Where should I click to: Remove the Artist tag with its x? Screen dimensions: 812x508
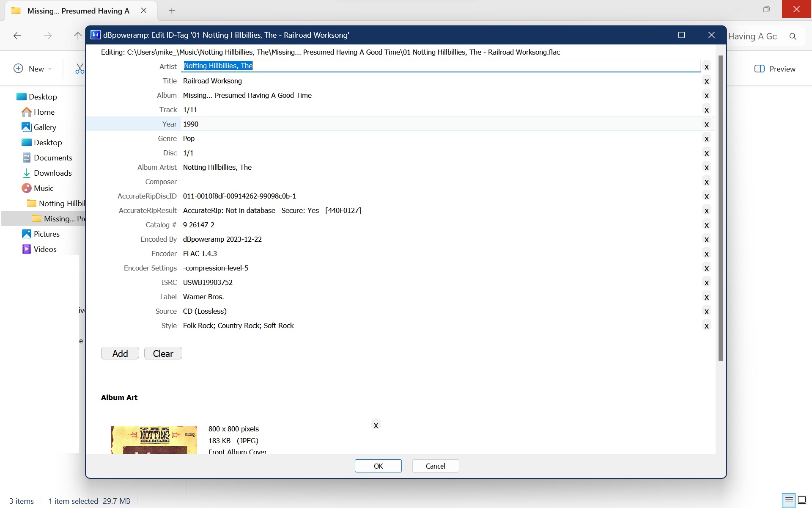(706, 66)
